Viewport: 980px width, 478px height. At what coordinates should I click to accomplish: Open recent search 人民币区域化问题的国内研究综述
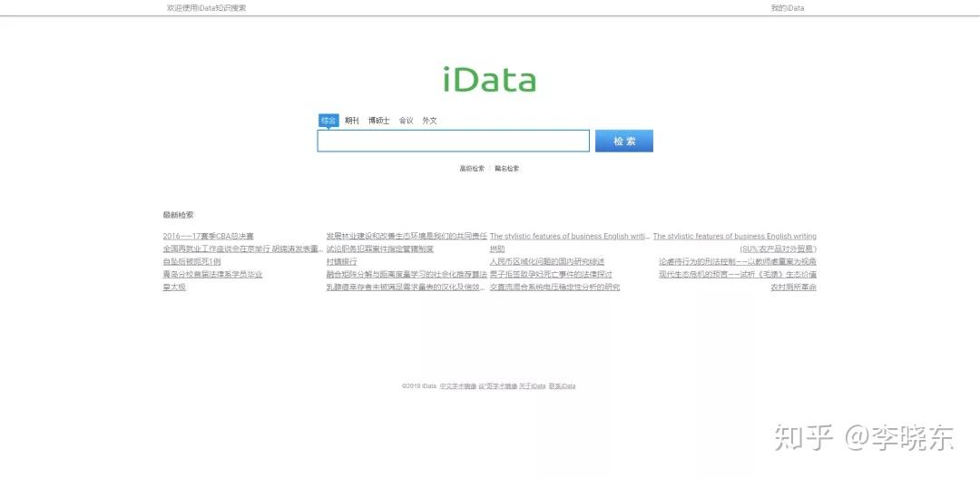547,262
